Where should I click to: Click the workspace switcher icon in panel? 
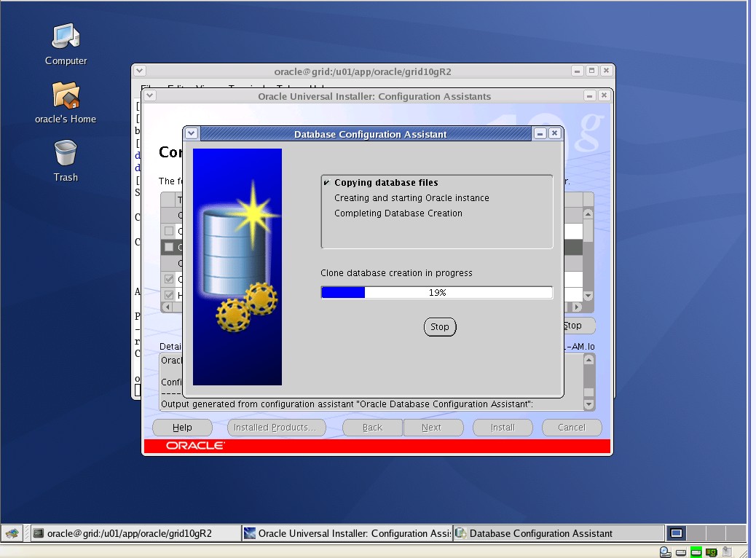677,533
